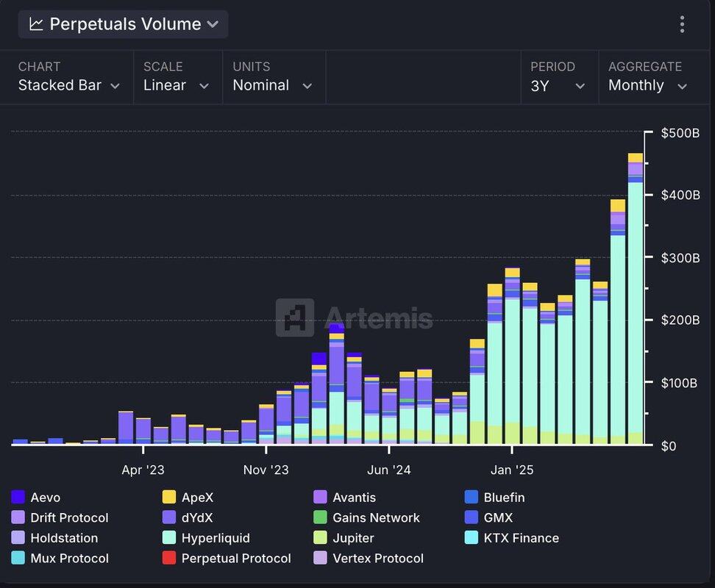Click the Hyperliquid legend label

click(x=216, y=538)
